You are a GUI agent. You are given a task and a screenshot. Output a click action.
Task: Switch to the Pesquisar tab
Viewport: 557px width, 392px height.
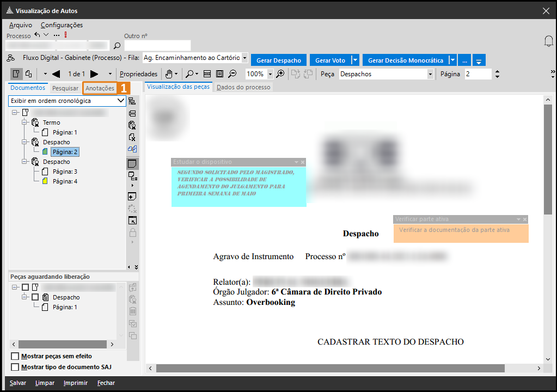[65, 88]
